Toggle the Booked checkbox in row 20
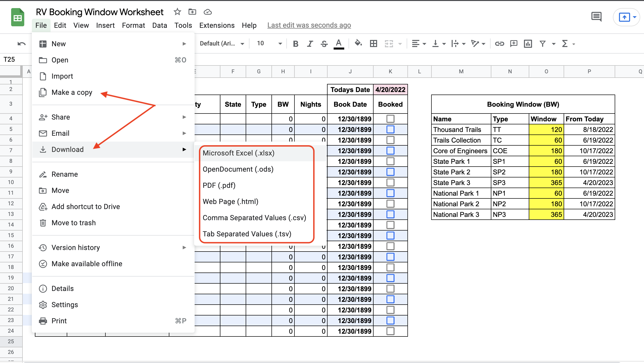644x363 pixels. 390,288
